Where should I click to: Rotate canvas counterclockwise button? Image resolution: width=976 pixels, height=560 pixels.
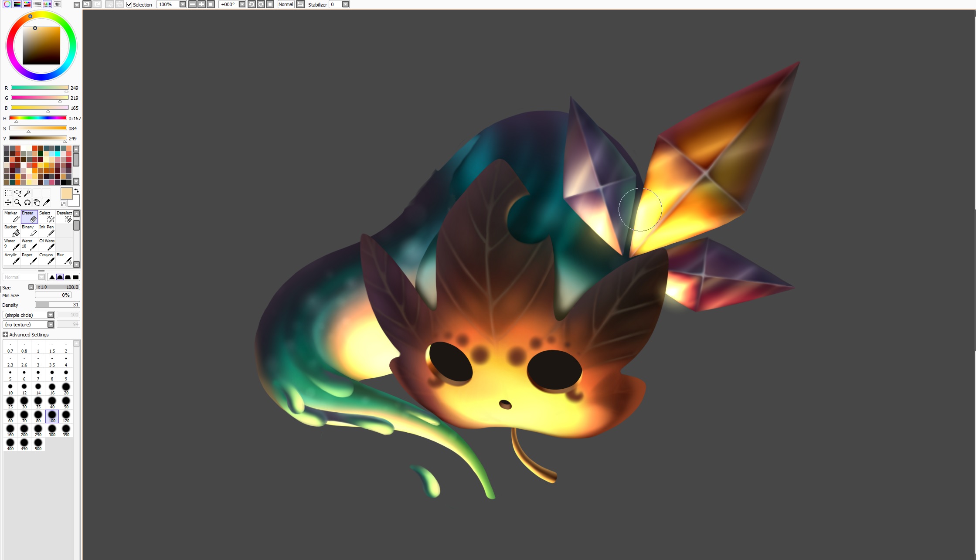click(252, 4)
